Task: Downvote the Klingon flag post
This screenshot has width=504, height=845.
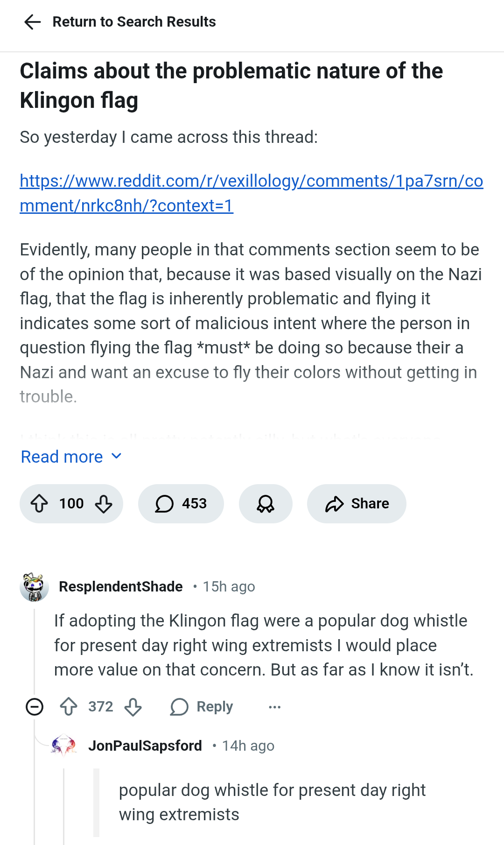Action: (103, 504)
